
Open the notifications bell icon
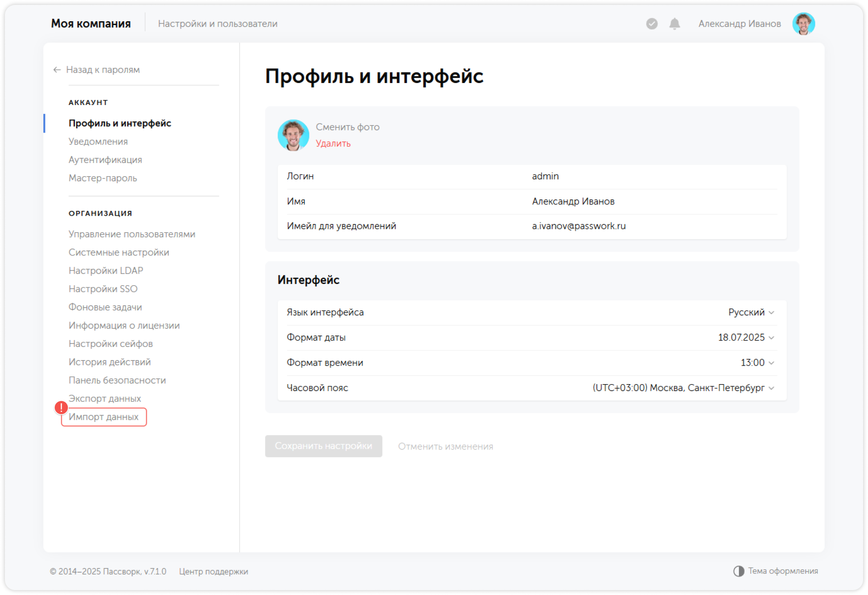pos(674,24)
